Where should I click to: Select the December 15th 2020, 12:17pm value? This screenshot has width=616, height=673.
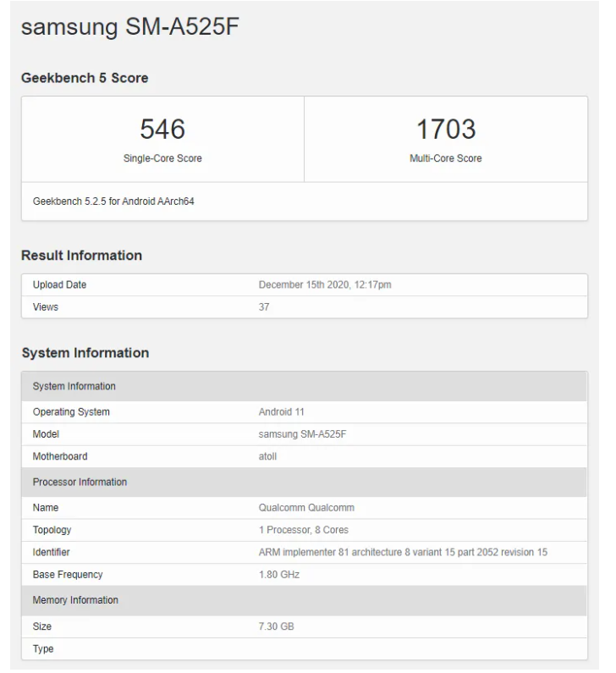pos(325,284)
